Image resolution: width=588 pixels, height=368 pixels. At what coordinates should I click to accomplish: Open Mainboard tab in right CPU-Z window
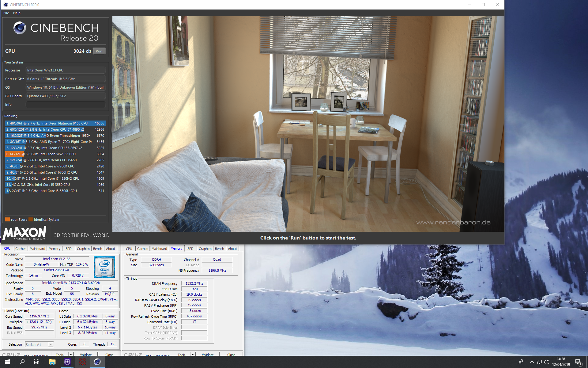159,249
